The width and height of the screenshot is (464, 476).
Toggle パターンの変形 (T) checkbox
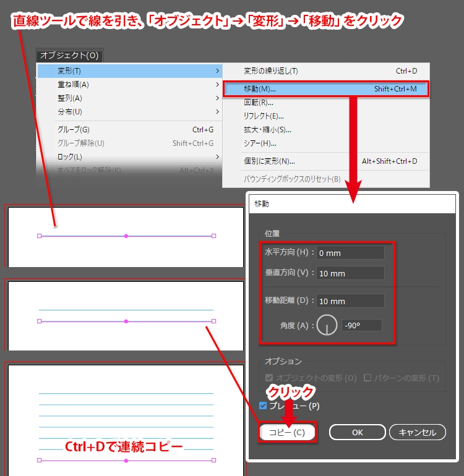[x=367, y=378]
